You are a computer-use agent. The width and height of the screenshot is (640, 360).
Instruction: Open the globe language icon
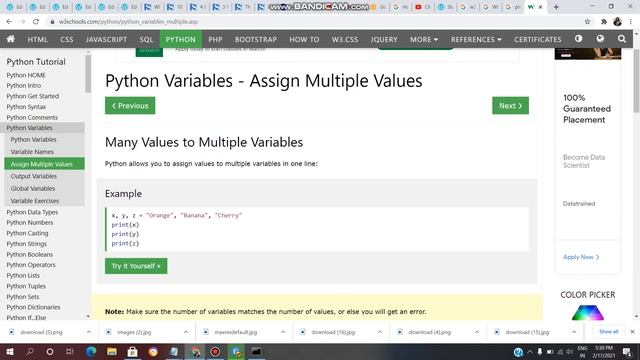point(600,39)
